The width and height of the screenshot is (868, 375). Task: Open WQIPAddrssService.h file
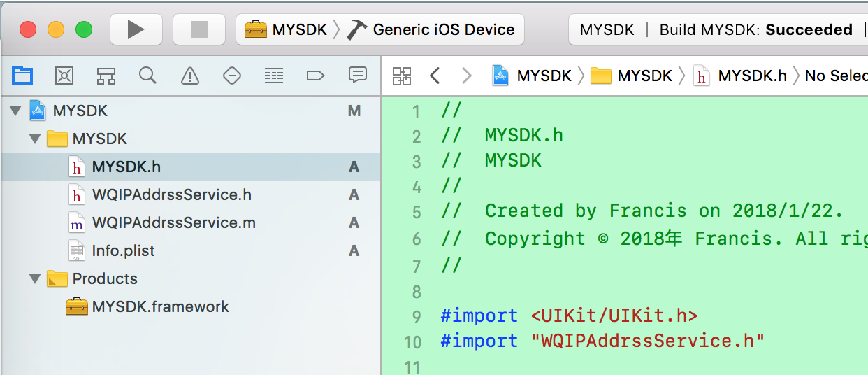[x=190, y=194]
